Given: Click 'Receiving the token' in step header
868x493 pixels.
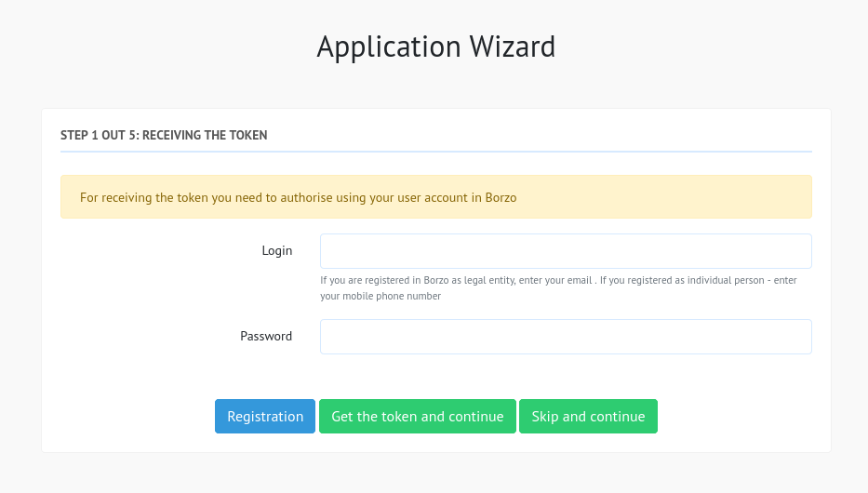Looking at the screenshot, I should (x=205, y=135).
